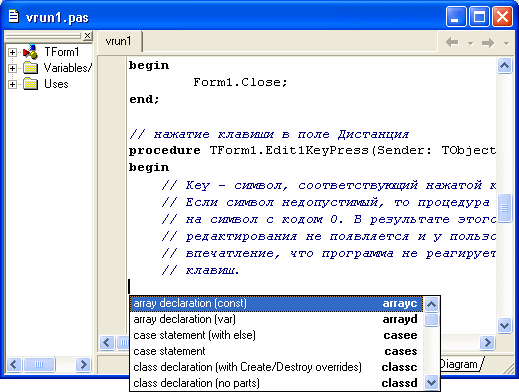Select TForm1 label in explorer tree
519x392 pixels.
[62, 52]
